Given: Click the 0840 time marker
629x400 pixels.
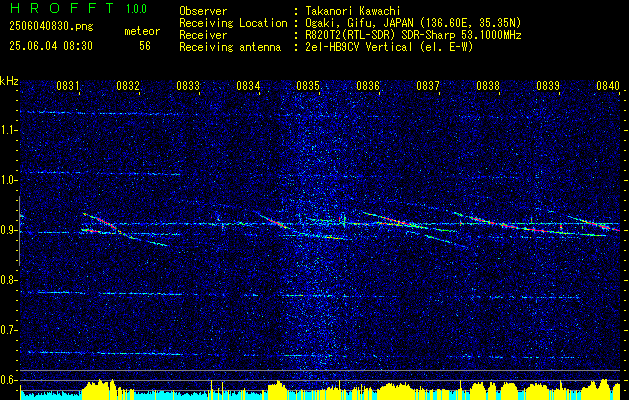Looking at the screenshot, I should 608,85.
